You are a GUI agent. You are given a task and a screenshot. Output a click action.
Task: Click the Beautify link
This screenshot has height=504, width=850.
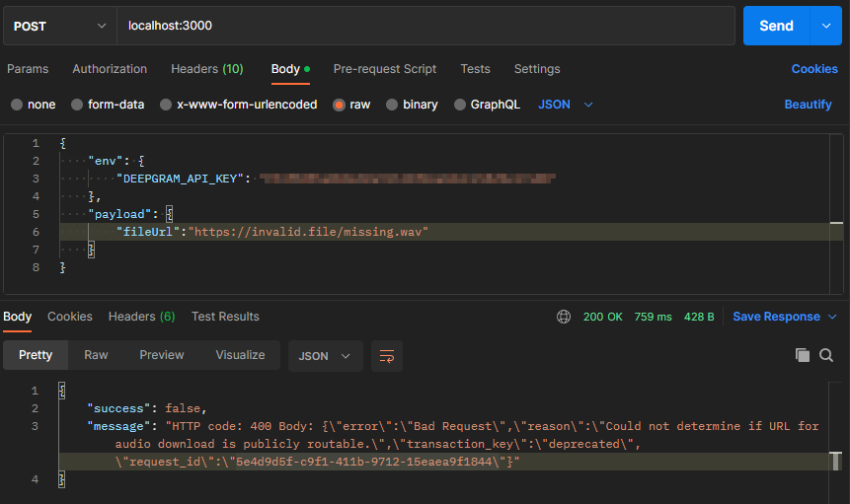point(808,105)
